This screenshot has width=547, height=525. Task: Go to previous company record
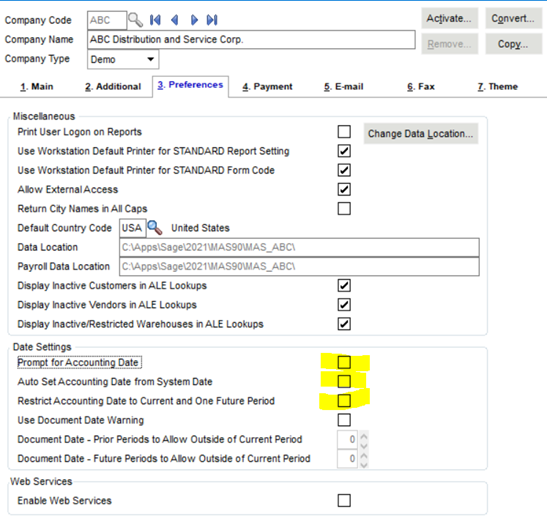click(175, 20)
